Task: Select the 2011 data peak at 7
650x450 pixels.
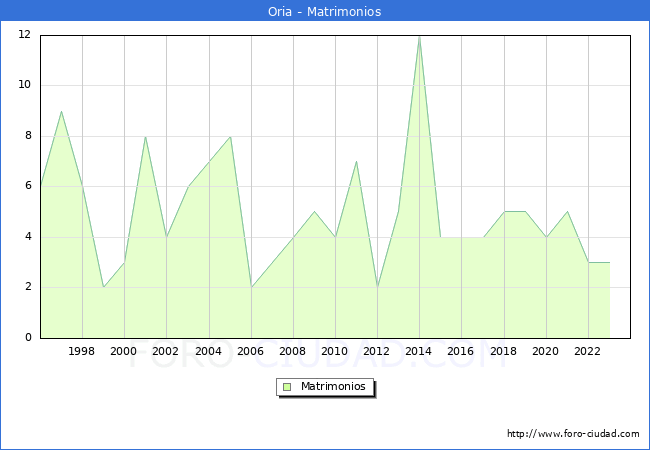Action: pos(356,162)
